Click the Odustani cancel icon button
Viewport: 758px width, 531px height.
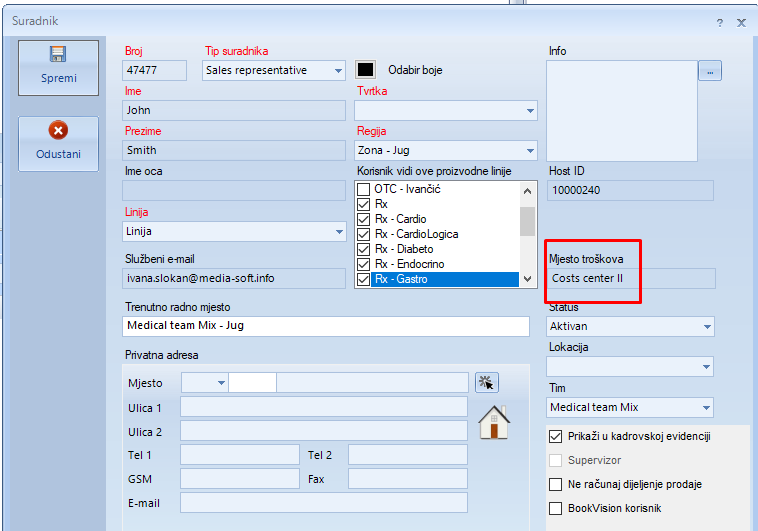click(x=58, y=143)
